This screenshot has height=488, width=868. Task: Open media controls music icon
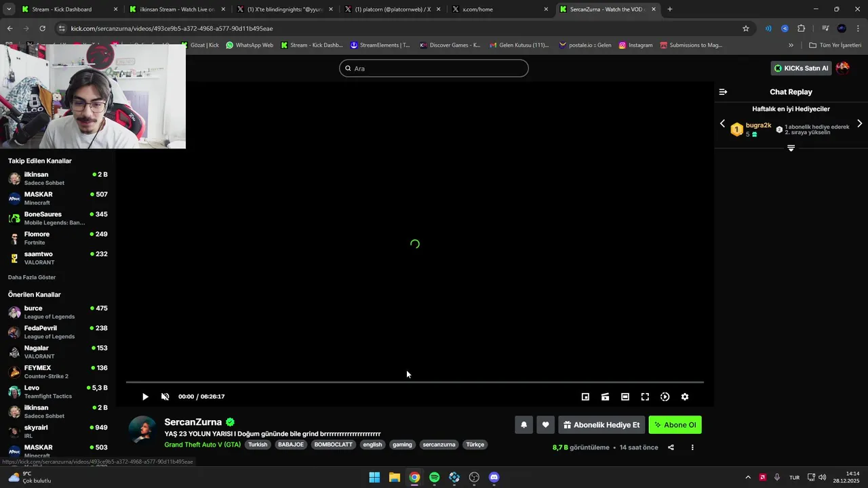tap(825, 28)
